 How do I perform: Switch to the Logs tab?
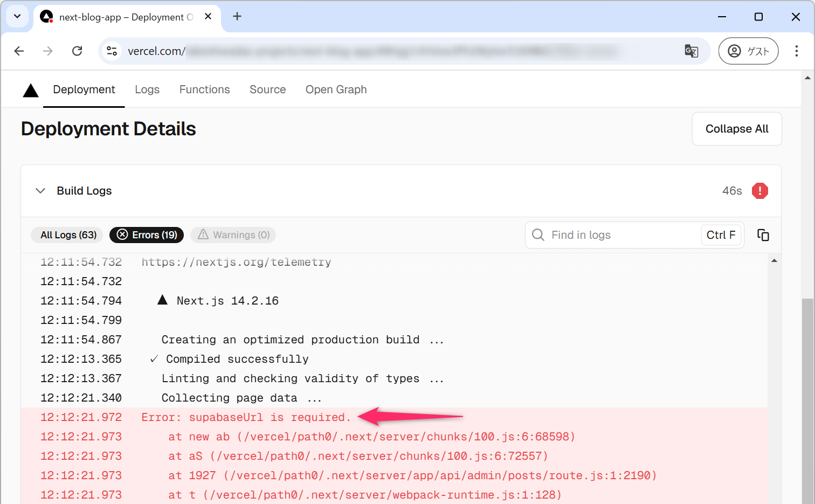(x=147, y=89)
